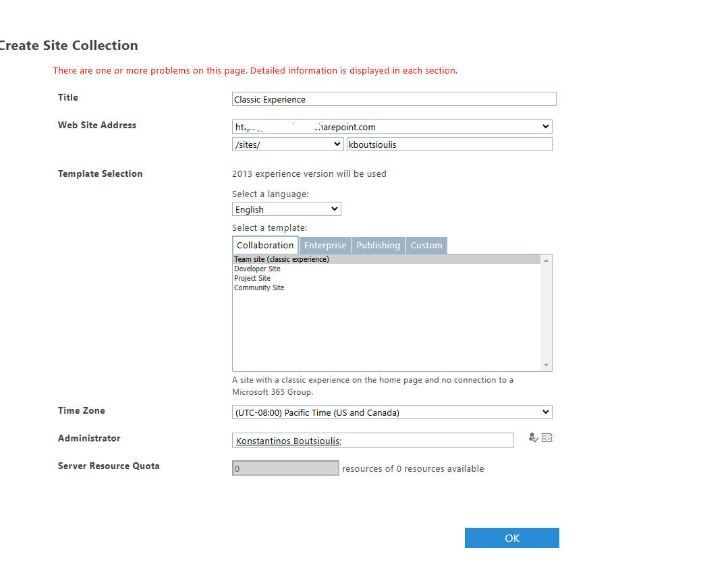Select Team site (classic experience) template

[387, 259]
